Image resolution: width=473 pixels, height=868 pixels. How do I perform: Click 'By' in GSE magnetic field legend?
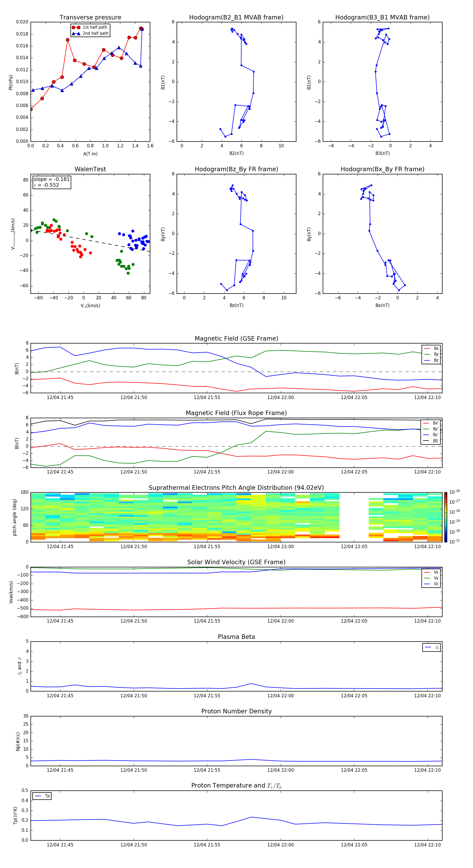pos(436,355)
